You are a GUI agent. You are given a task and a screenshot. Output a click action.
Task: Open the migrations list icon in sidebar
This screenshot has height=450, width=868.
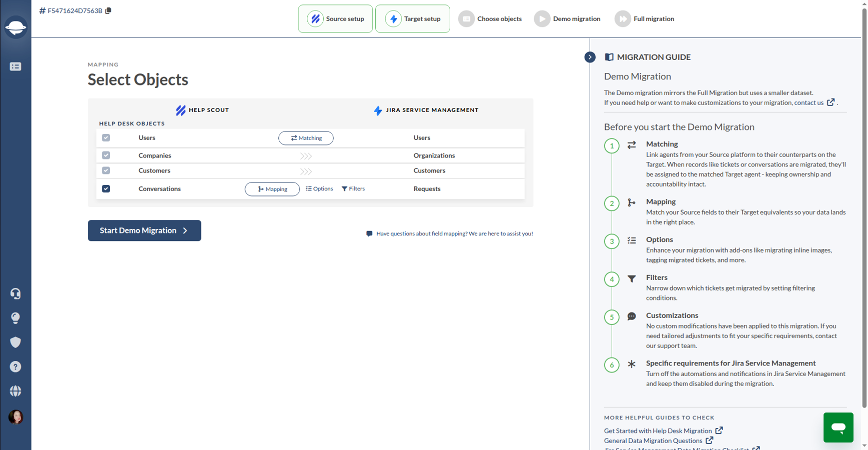pos(15,66)
